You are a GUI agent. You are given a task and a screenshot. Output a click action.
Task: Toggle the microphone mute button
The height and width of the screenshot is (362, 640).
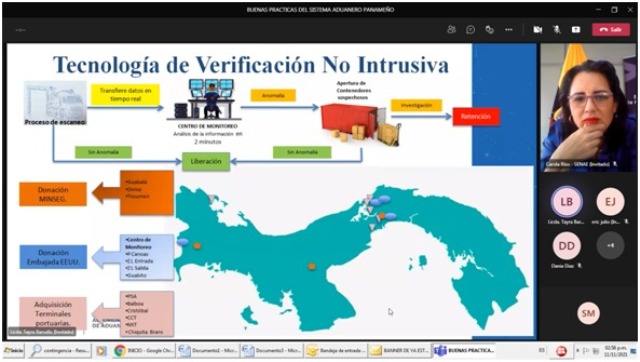click(556, 29)
